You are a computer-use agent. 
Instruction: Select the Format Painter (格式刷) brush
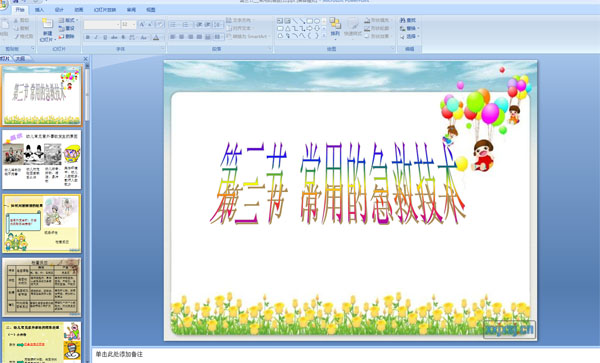click(16, 37)
